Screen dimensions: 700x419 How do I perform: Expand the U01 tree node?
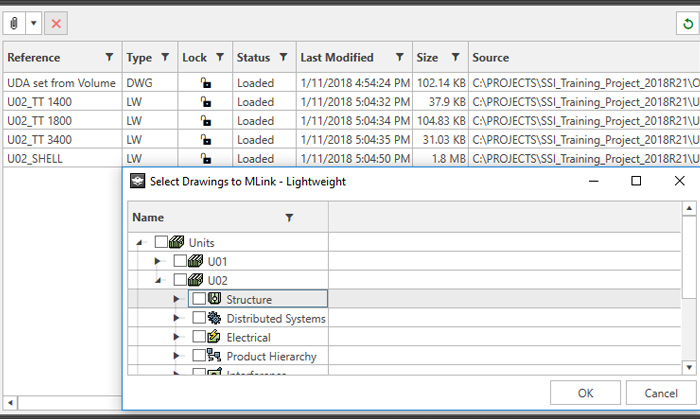pos(157,261)
